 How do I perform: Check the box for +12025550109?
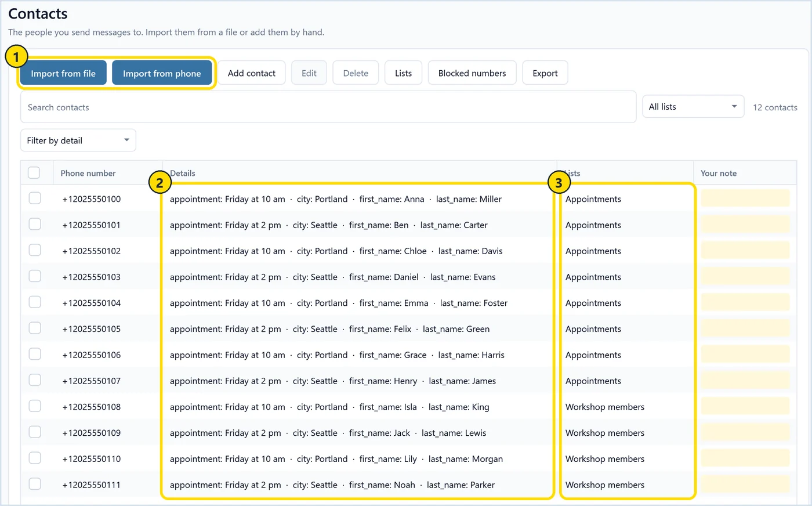click(x=35, y=432)
